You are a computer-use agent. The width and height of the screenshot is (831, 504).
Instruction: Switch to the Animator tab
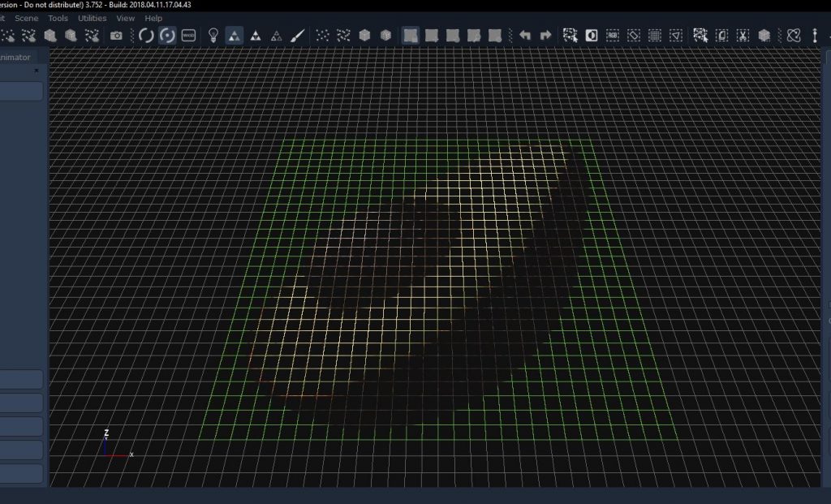16,57
